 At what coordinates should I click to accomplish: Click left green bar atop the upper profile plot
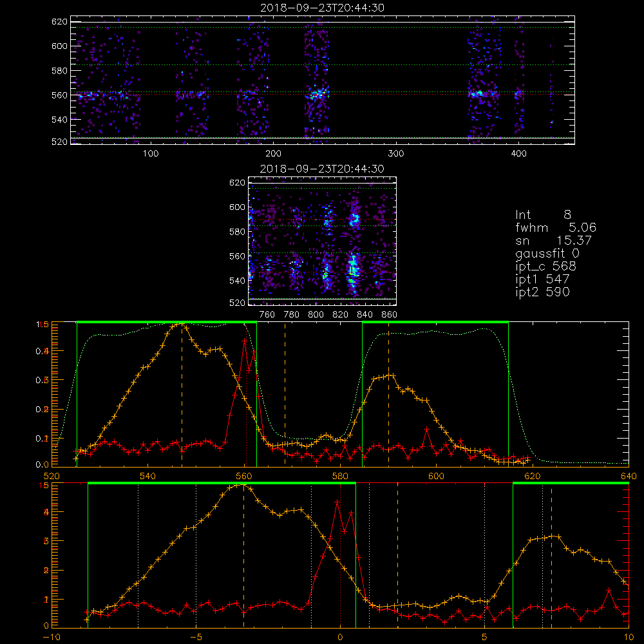(x=167, y=323)
